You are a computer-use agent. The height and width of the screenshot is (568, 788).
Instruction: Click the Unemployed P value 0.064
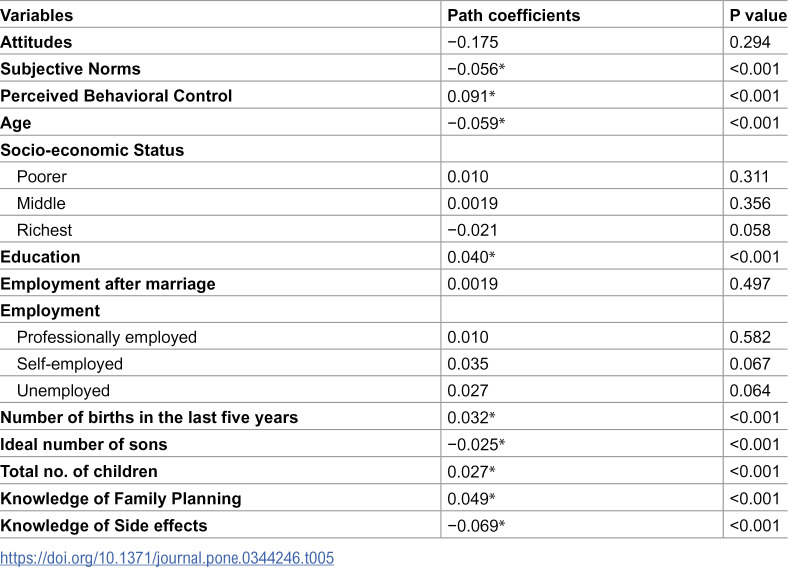(750, 391)
